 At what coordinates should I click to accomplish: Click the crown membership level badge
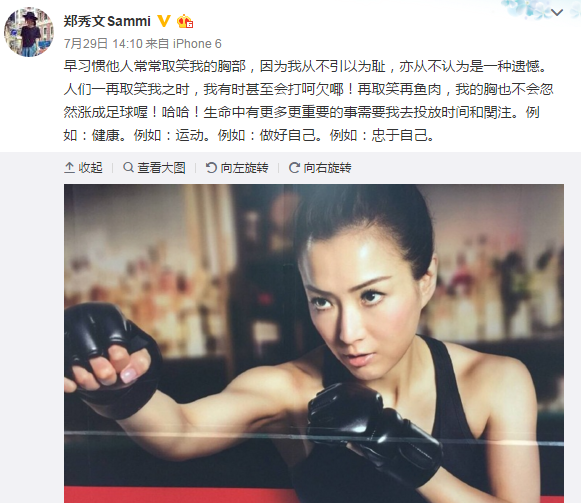click(x=185, y=21)
